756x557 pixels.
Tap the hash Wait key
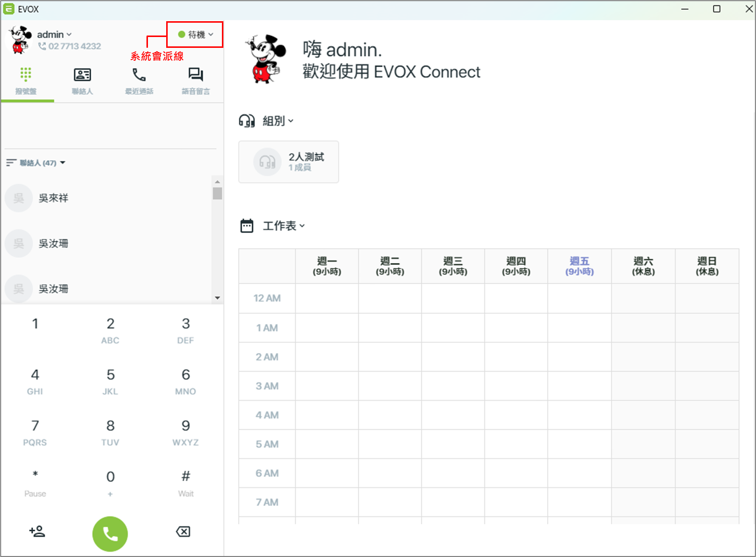point(186,483)
